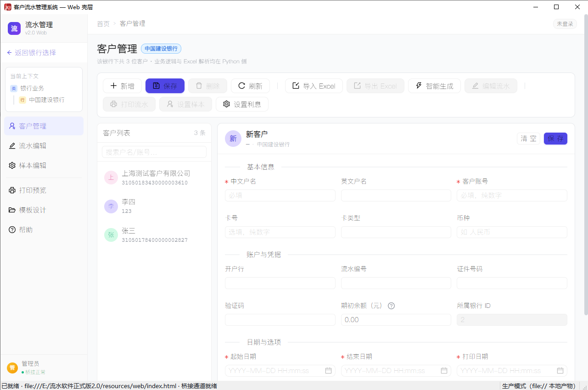Screen dimensions: 588x390
Task: Select customer 张三
Action: click(154, 235)
